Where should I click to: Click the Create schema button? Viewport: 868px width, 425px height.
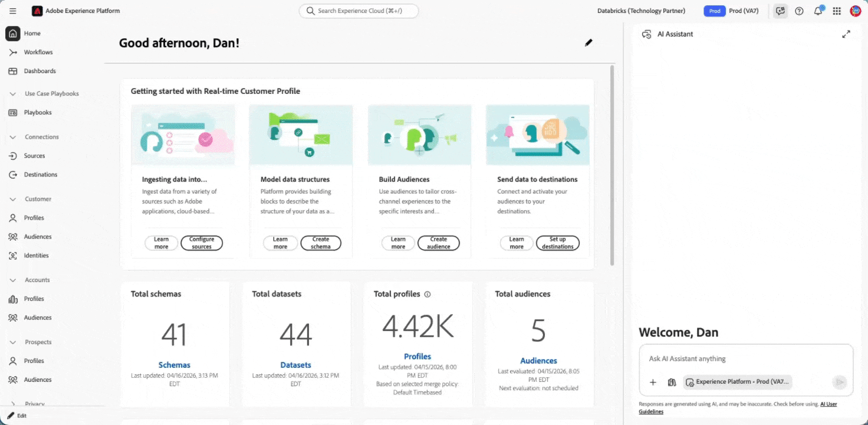coord(321,243)
